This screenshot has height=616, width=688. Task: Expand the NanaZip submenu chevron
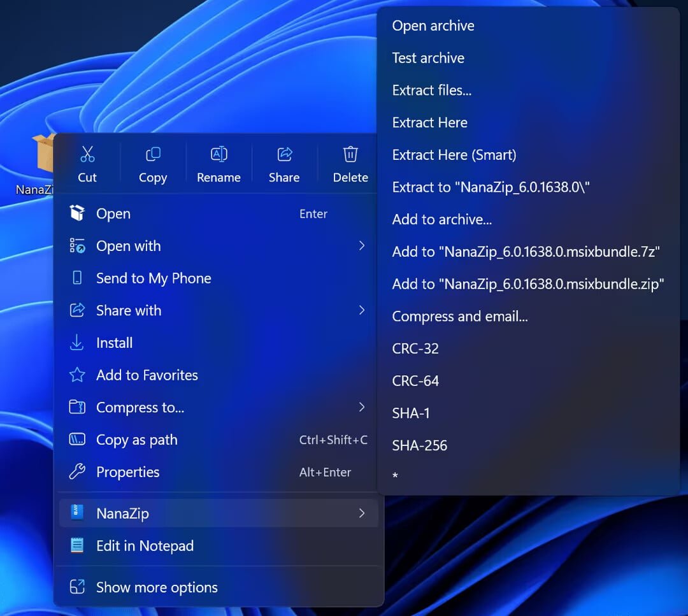[362, 513]
